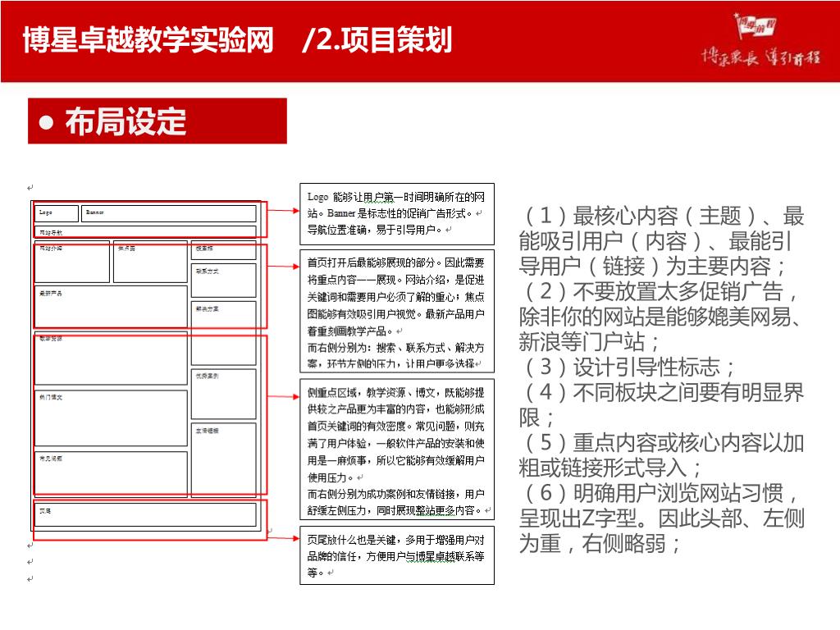The width and height of the screenshot is (840, 630).
Task: Select the 热门博文 block in the wireframe
Action: coord(111,418)
